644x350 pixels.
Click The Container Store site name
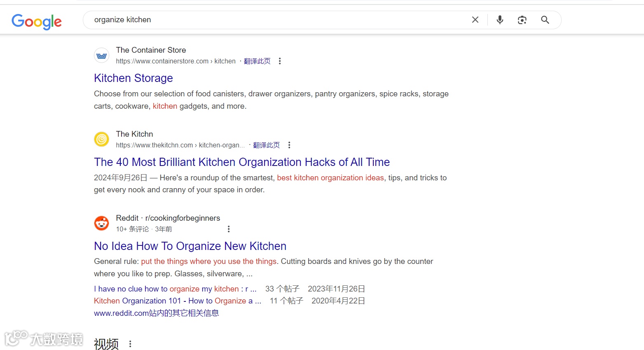[x=151, y=50]
